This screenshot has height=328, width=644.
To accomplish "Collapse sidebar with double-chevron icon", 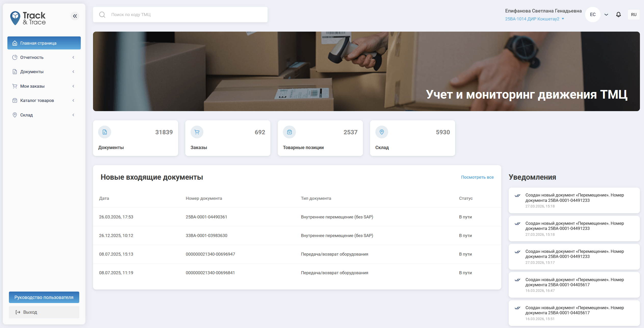I will point(75,16).
